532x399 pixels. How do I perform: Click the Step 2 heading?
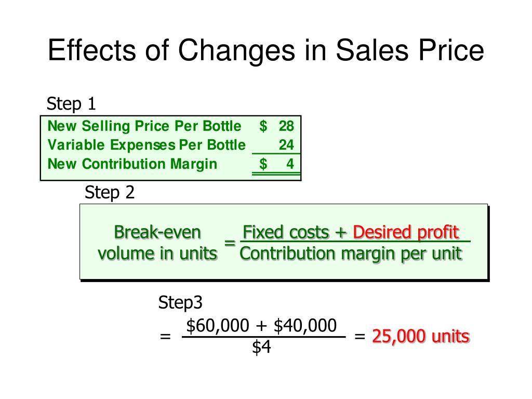pyautogui.click(x=110, y=193)
